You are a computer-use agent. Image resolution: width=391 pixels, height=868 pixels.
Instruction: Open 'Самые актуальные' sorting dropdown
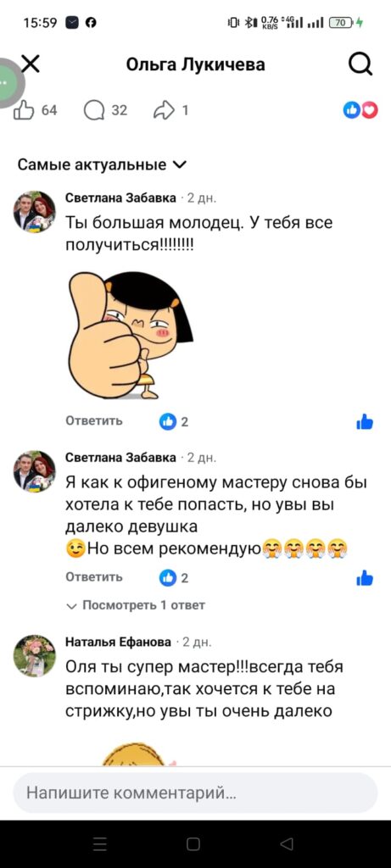tap(103, 165)
